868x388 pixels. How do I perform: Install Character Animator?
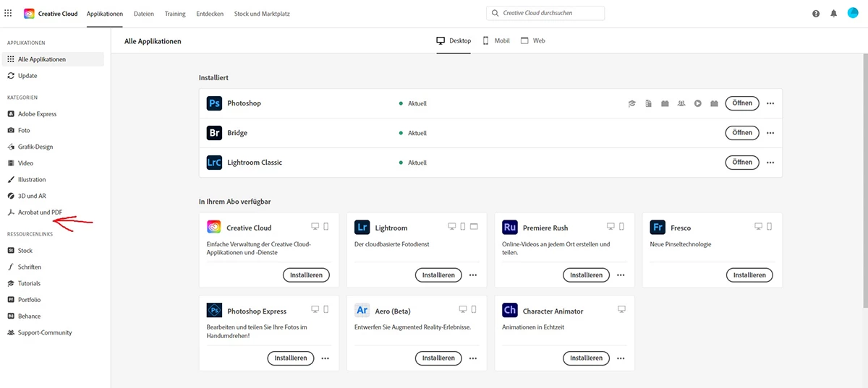pyautogui.click(x=586, y=358)
